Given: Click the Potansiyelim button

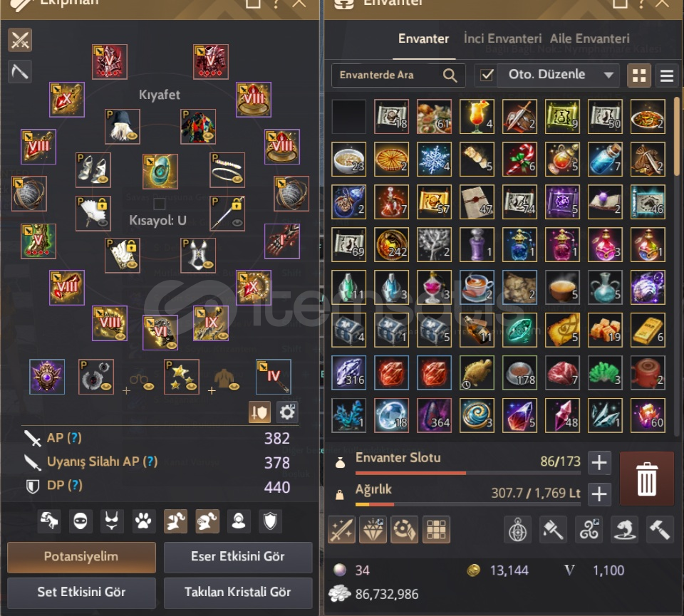Looking at the screenshot, I should 81,557.
